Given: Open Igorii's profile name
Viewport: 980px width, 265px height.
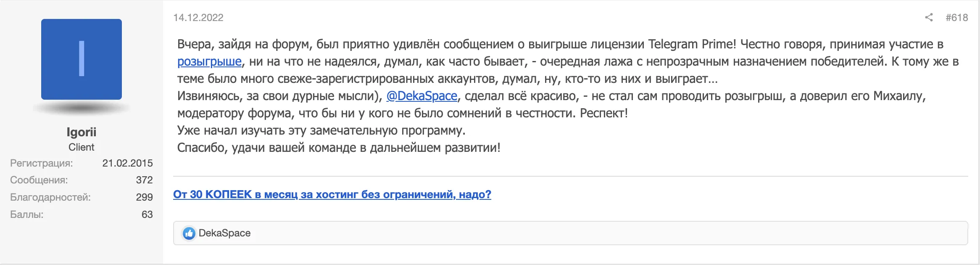Looking at the screenshot, I should pos(81,132).
